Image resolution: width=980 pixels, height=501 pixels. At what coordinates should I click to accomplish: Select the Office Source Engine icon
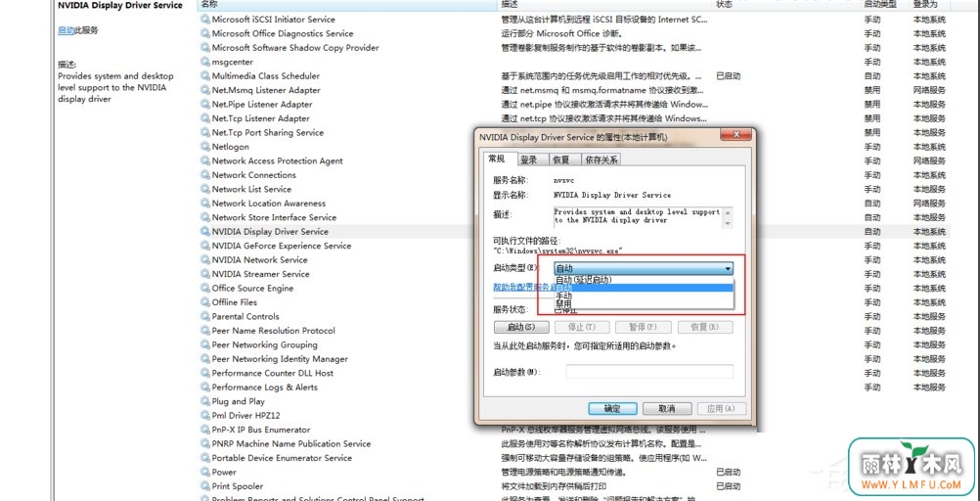(x=205, y=289)
